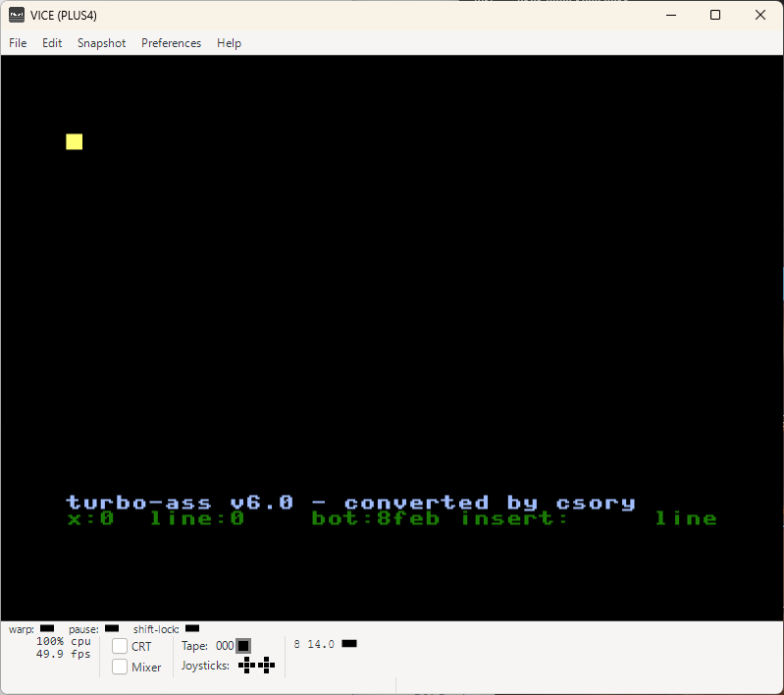Open the File menu

coord(18,43)
